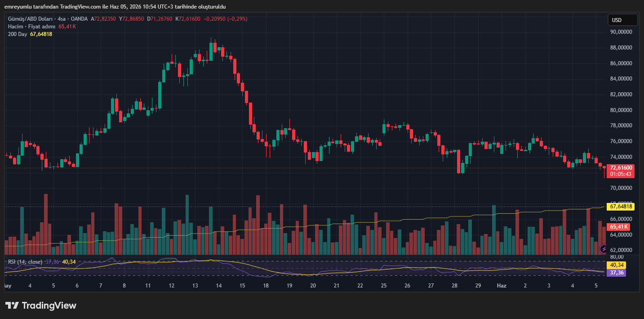Click the Haz month label on time axis
This screenshot has height=319, width=644.
tap(502, 286)
